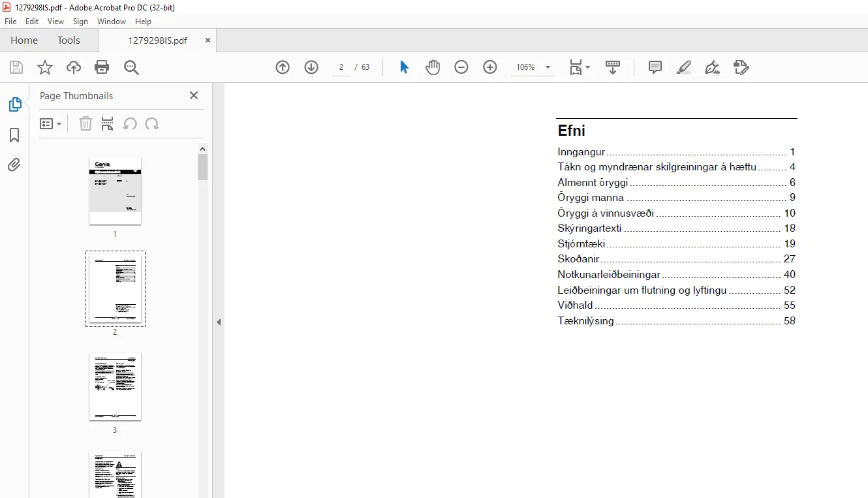Select the Highlight text pen tool
Viewport: 868px width, 498px height.
684,67
